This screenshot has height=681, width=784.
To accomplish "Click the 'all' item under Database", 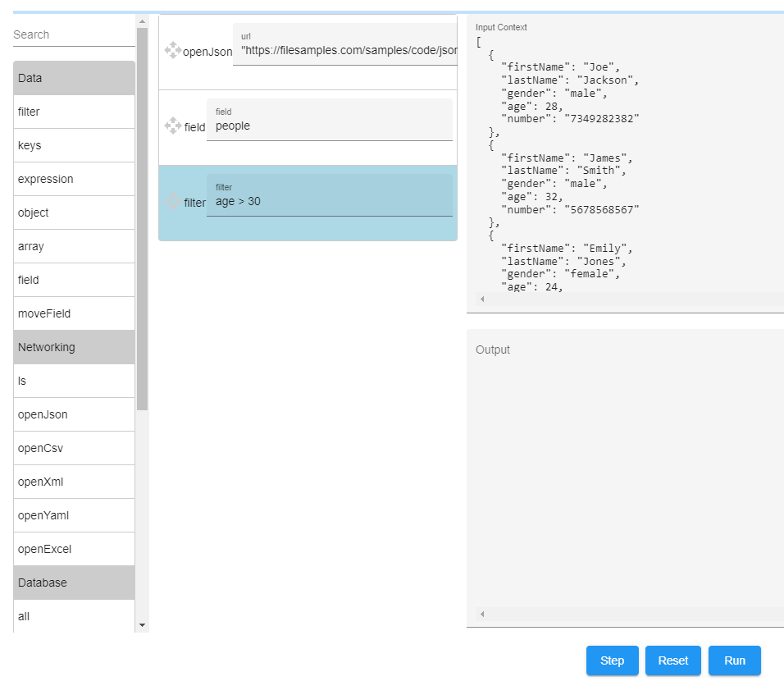I will tap(74, 616).
